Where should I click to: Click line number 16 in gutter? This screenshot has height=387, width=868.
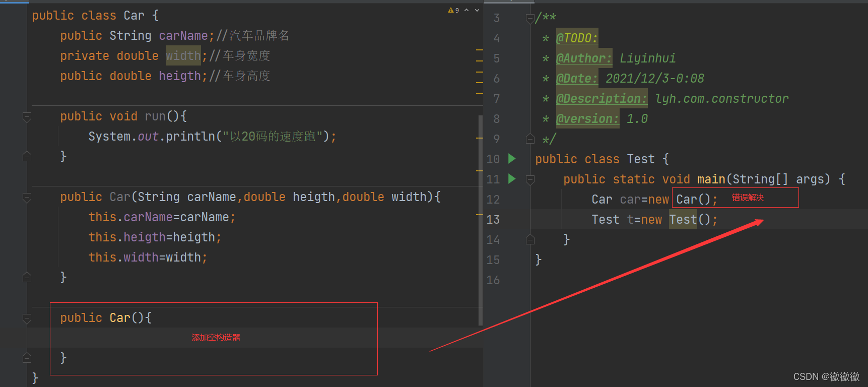coord(493,280)
